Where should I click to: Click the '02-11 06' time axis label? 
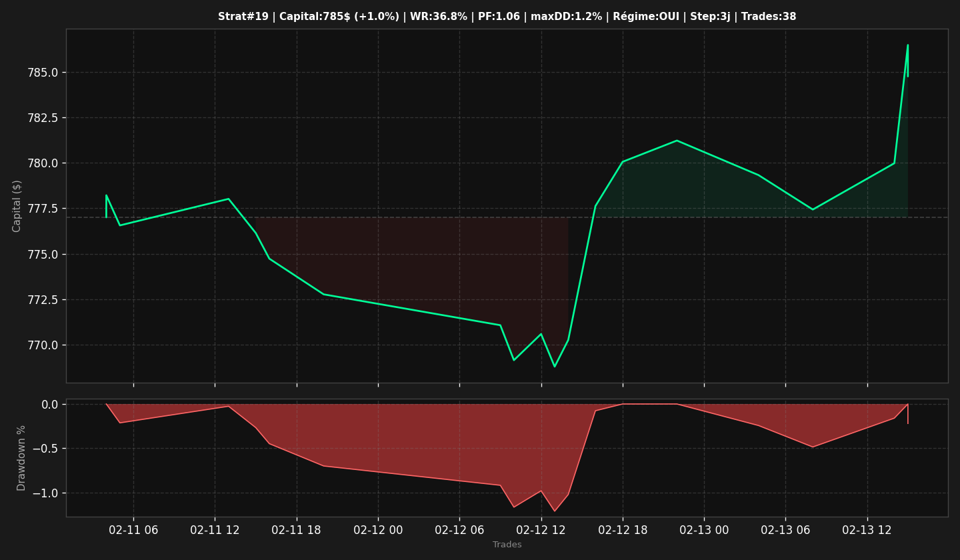(133, 531)
